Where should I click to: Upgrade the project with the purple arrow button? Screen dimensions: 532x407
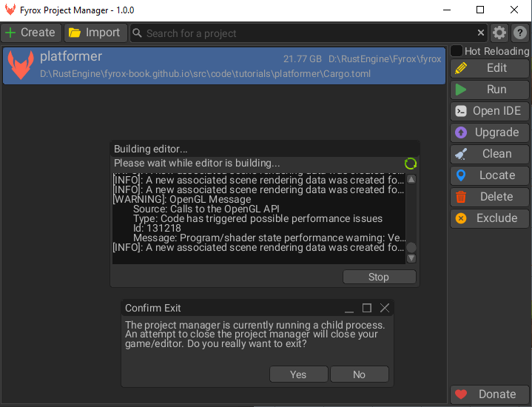pos(490,132)
